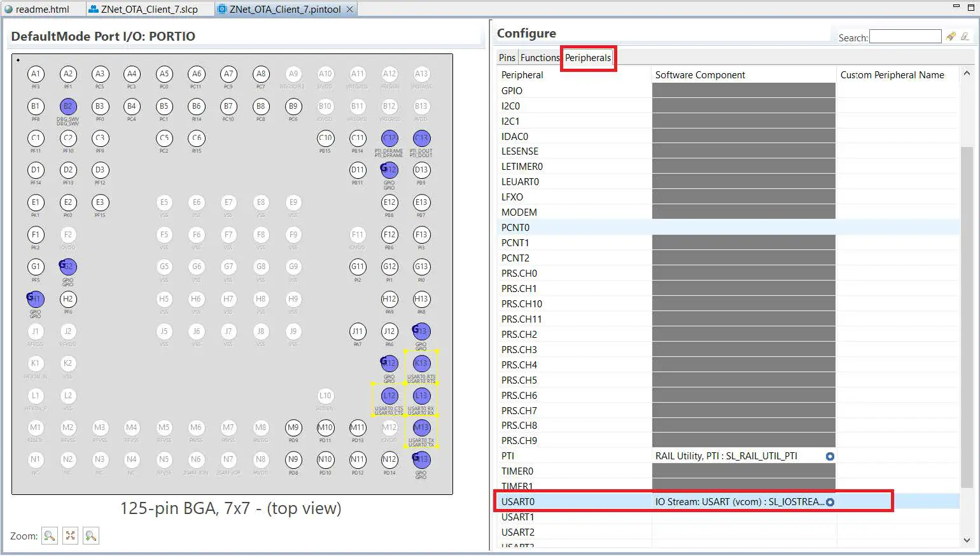This screenshot has width=980, height=556.
Task: Open the PTI RAIL Utility configure gear
Action: tap(830, 455)
